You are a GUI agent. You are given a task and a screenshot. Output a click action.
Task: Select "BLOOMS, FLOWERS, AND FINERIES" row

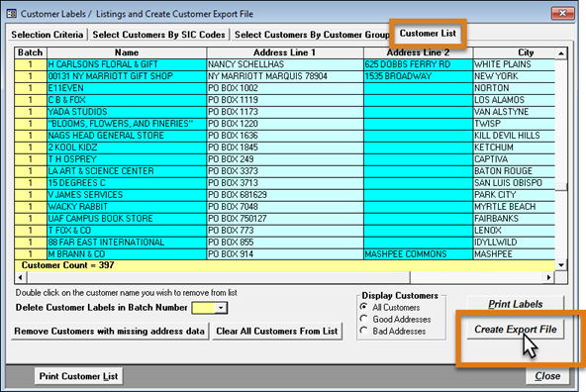coord(127,124)
